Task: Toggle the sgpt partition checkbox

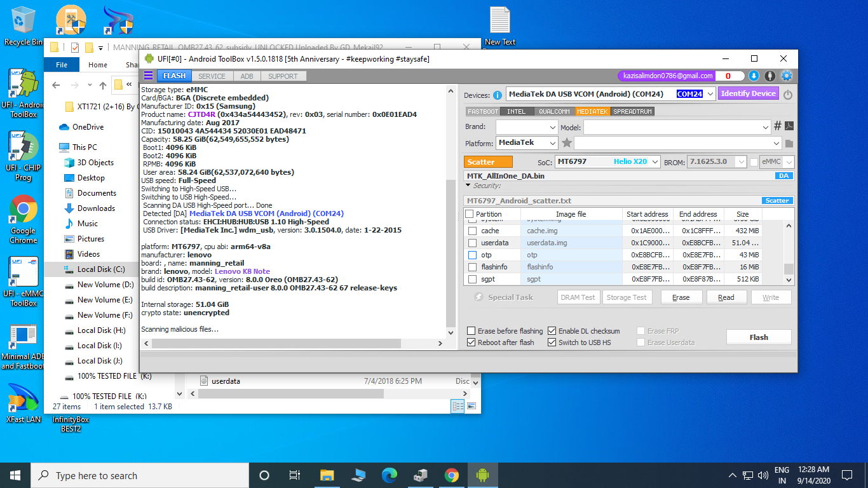Action: tap(472, 279)
